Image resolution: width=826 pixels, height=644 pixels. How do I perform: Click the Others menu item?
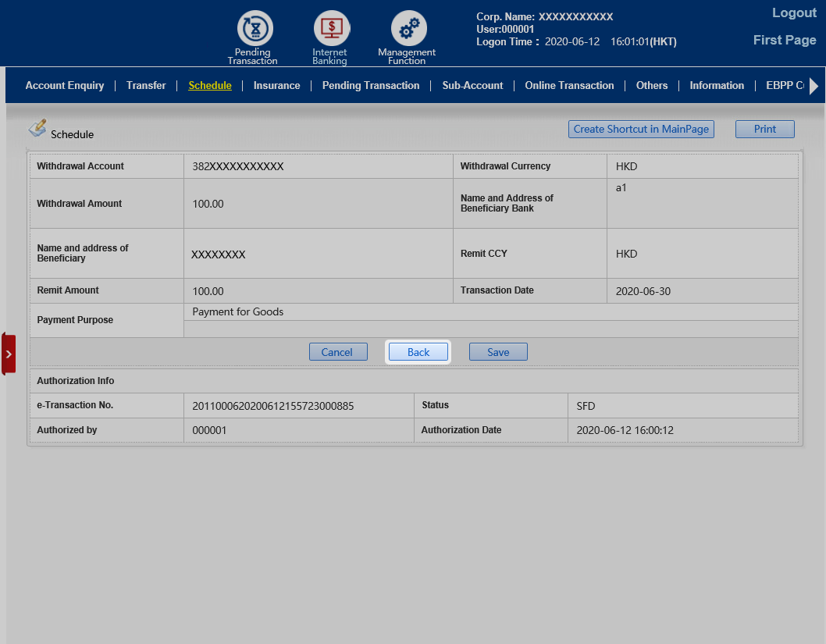(652, 86)
